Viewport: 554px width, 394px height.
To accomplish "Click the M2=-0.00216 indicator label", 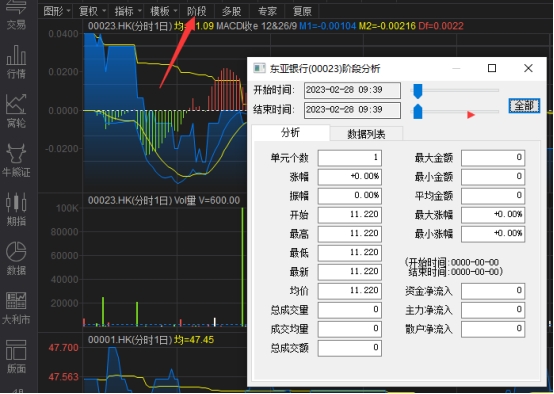I will click(x=387, y=26).
